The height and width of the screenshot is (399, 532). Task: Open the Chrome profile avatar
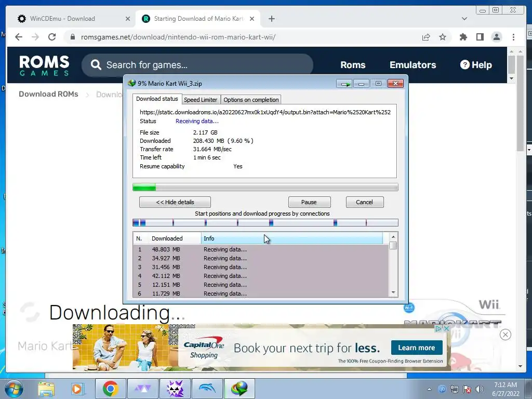coord(496,37)
